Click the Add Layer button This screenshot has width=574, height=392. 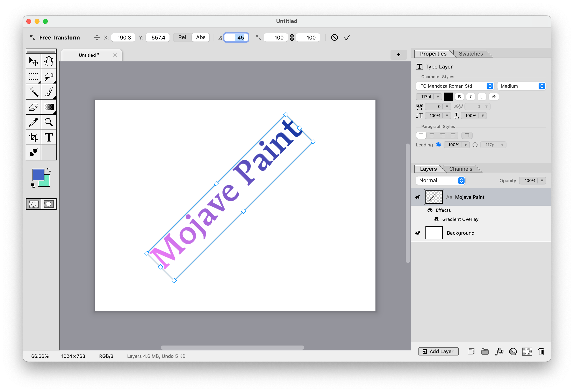[438, 351]
